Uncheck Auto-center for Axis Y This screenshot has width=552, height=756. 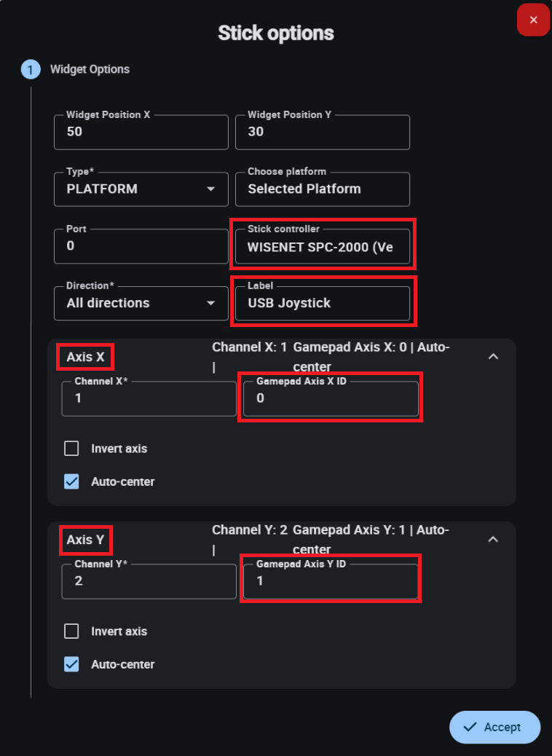coord(71,664)
